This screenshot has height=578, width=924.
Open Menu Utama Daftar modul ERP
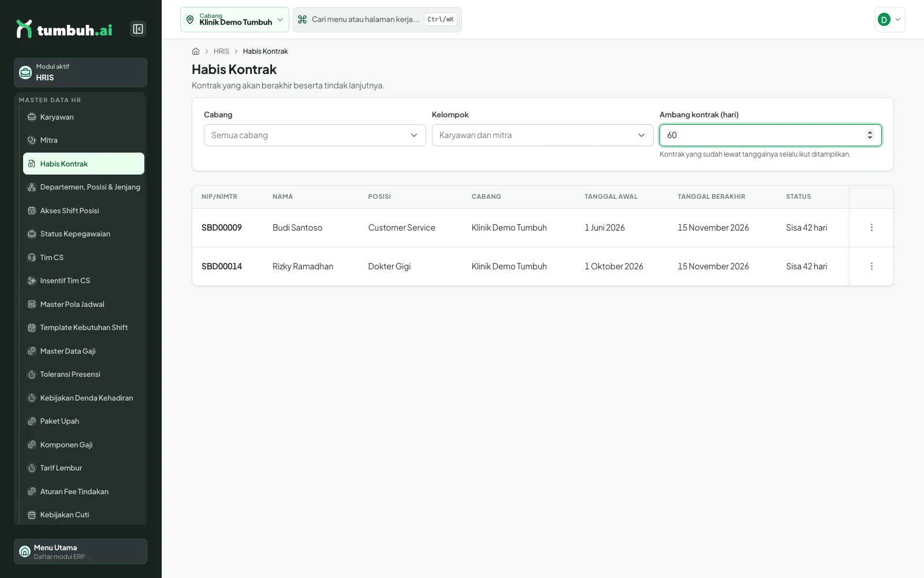coord(80,551)
